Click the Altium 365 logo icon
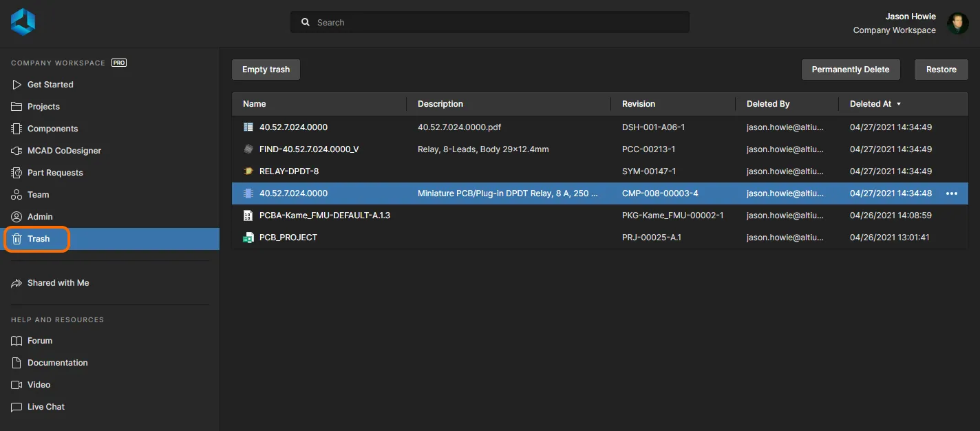980x431 pixels. coord(23,22)
